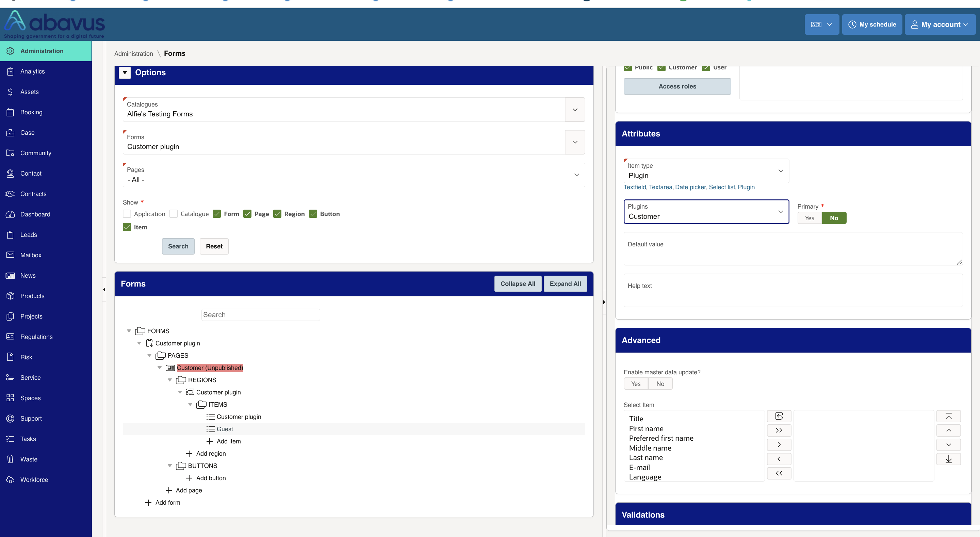Select the Guest item in tree
The width and height of the screenshot is (980, 537).
[225, 429]
